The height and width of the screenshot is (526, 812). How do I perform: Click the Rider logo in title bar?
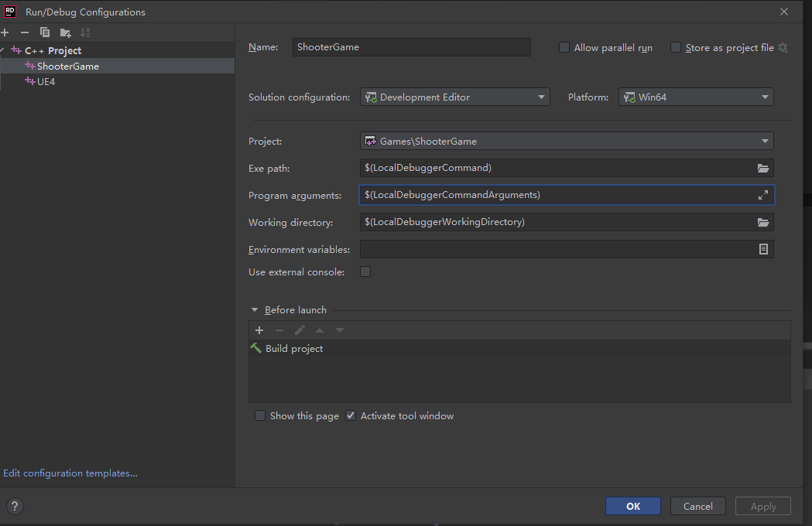(x=10, y=12)
